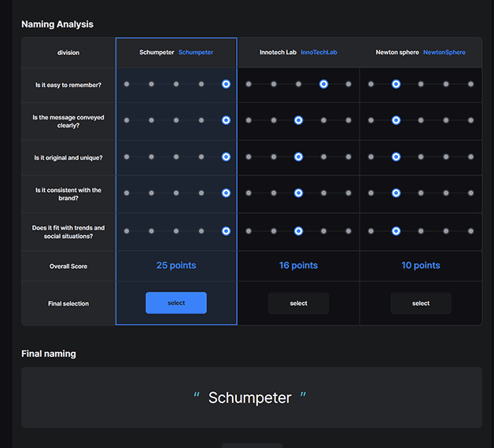Set Newton sphere original and unique rating to 3
This screenshot has height=448, width=494.
[421, 156]
